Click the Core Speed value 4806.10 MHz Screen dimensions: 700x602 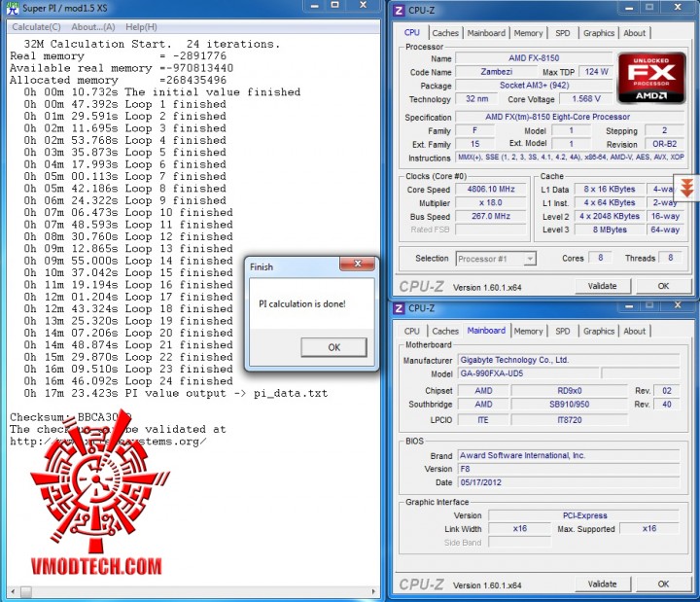coord(491,190)
